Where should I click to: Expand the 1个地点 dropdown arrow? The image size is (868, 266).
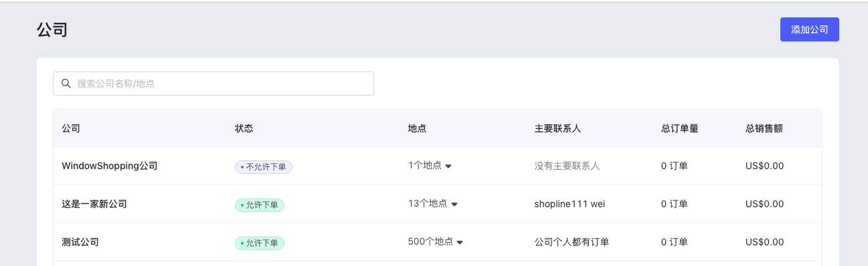(x=448, y=166)
